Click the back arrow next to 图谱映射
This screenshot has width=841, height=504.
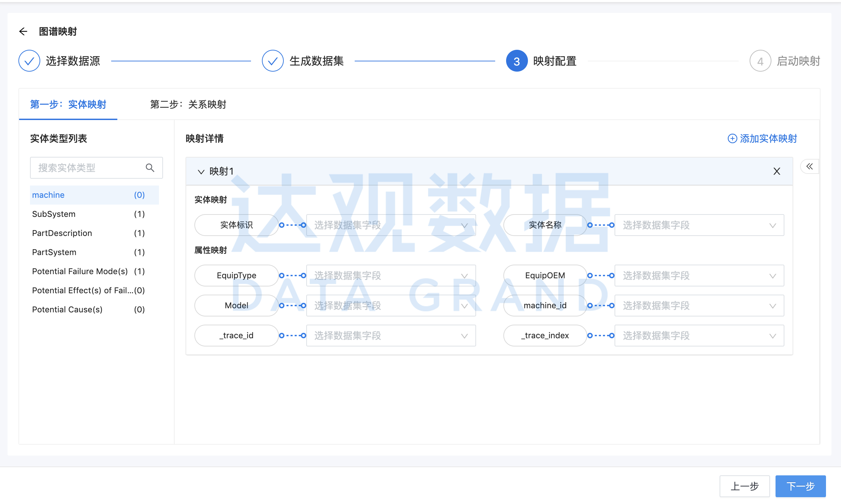coord(23,32)
